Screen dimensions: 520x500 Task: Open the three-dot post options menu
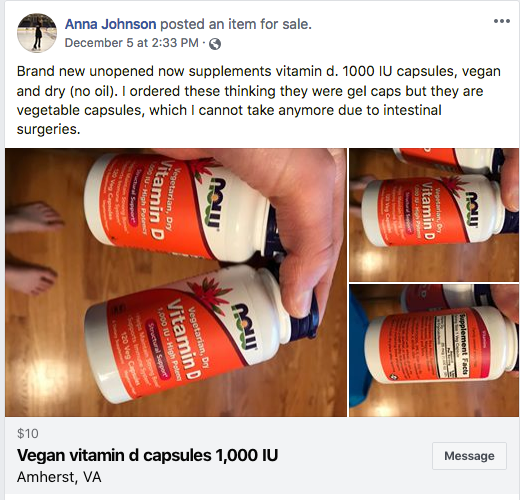[x=502, y=21]
